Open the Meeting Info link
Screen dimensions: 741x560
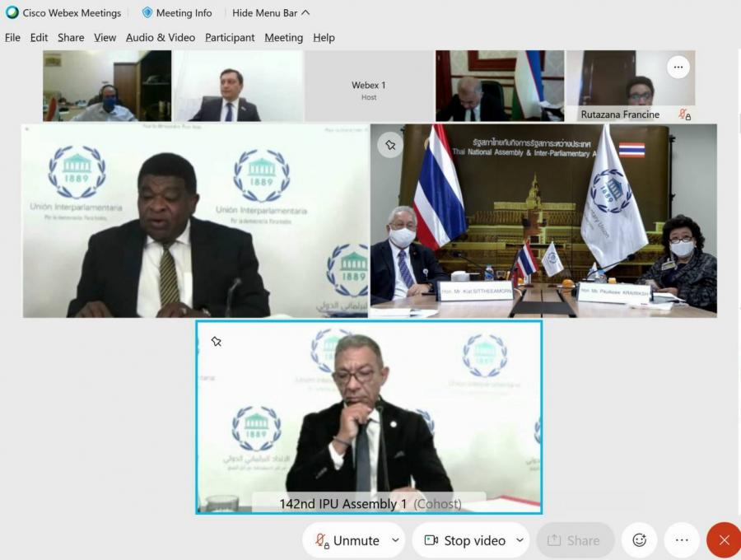184,12
